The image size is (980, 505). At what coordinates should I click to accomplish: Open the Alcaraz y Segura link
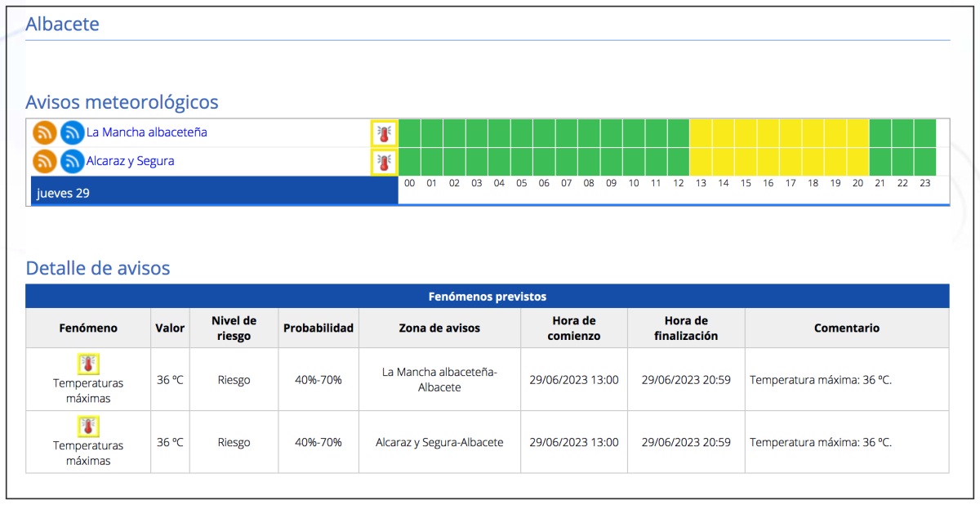(x=131, y=161)
